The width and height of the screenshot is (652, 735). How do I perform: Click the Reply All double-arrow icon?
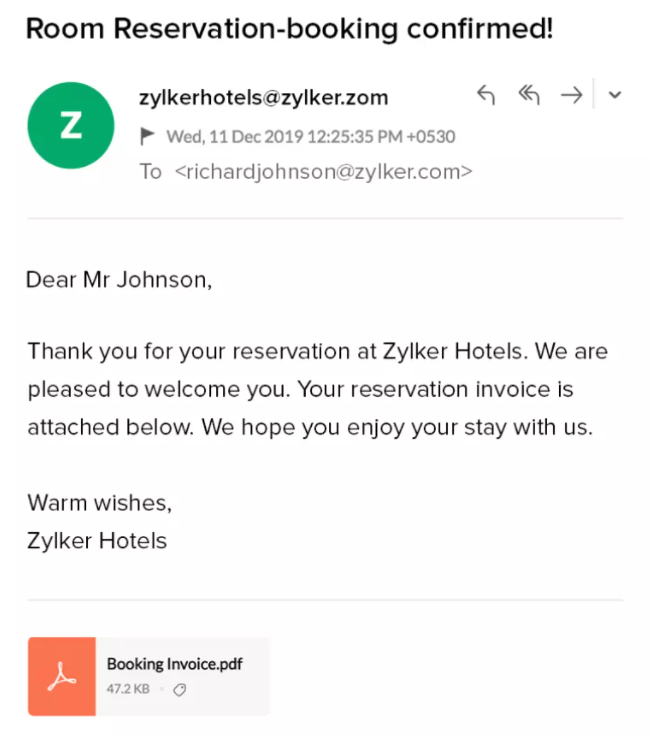pyautogui.click(x=529, y=95)
